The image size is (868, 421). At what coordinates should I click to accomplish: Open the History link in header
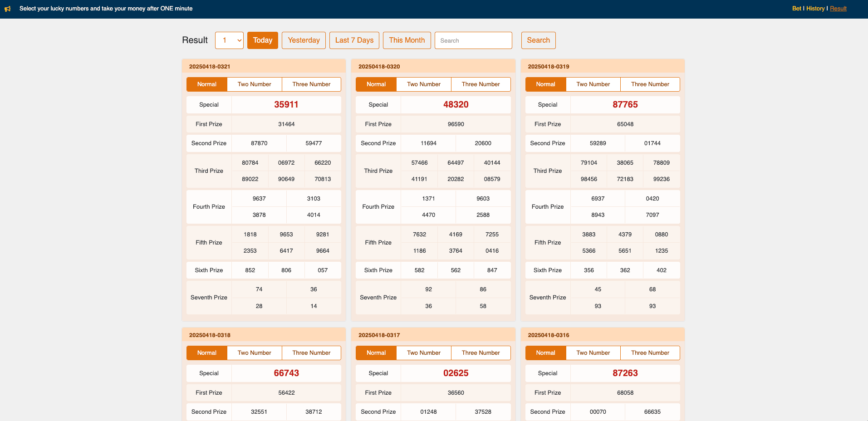tap(815, 9)
